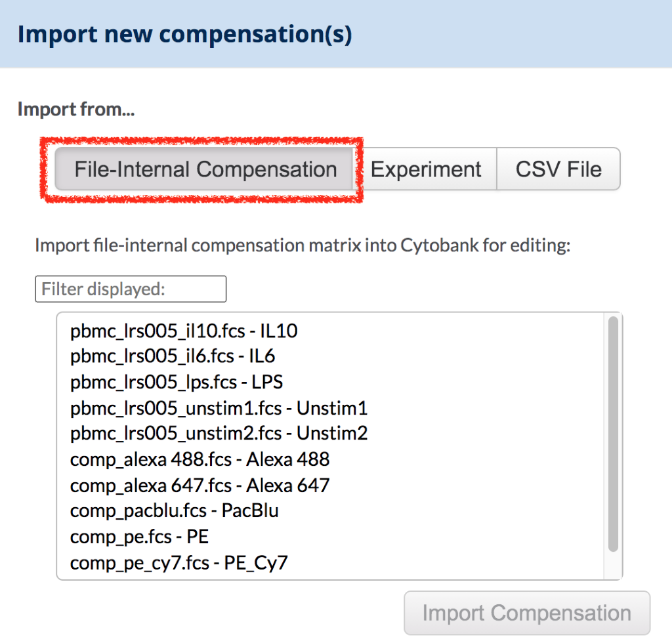Click the Import new compensation(s) header
The image size is (672, 643).
[184, 34]
